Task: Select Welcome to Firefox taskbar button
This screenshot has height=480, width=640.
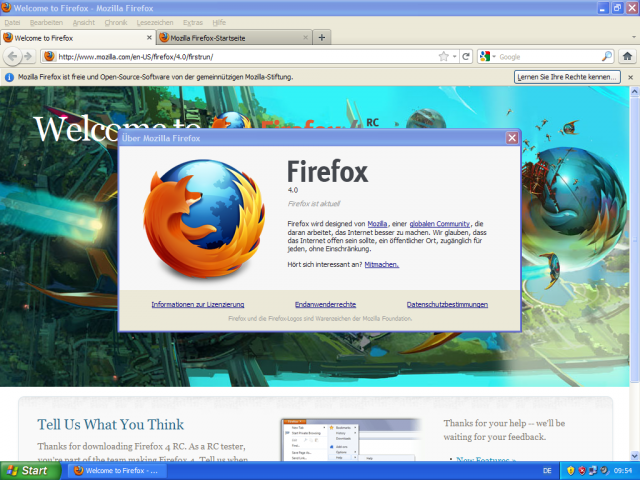Action: pos(118,471)
